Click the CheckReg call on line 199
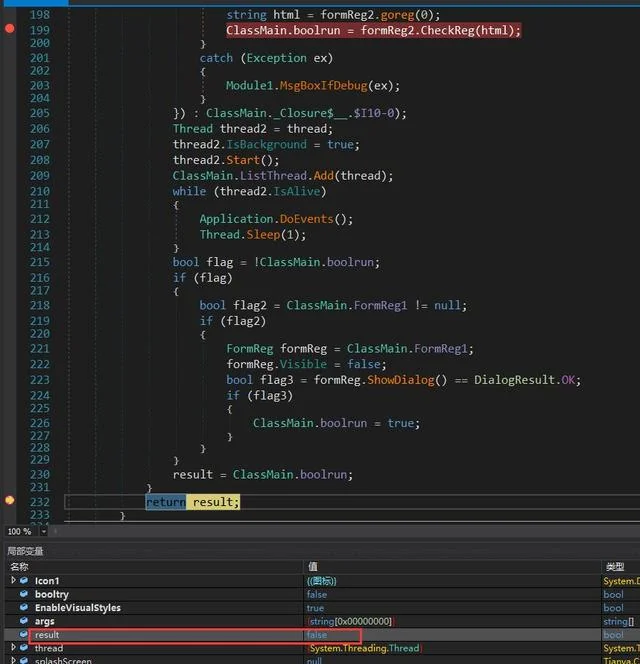This screenshot has width=640, height=664. click(x=447, y=30)
